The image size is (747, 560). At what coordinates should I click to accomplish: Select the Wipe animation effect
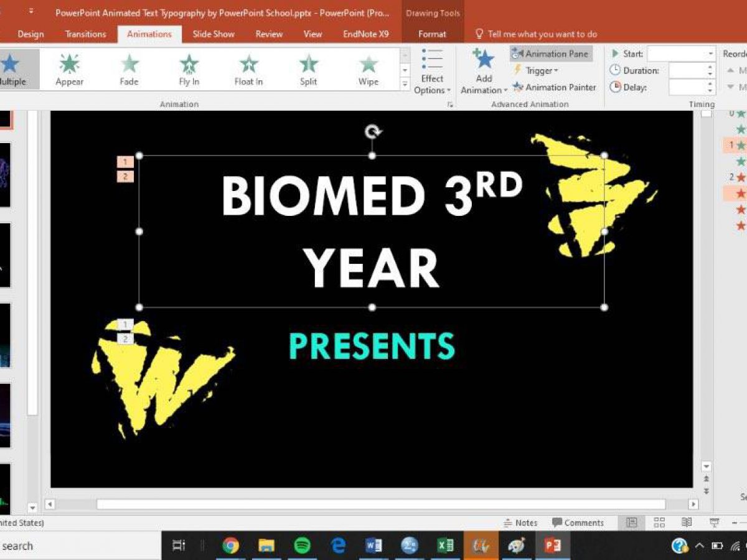pyautogui.click(x=368, y=68)
